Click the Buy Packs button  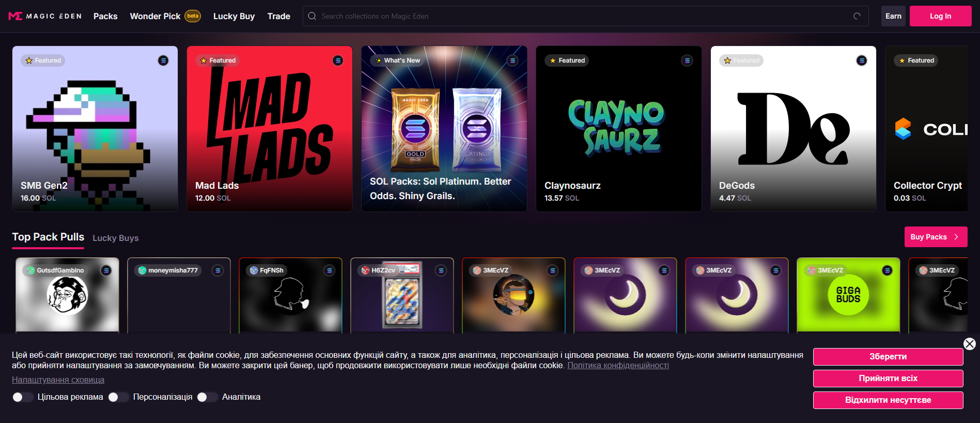click(x=936, y=237)
